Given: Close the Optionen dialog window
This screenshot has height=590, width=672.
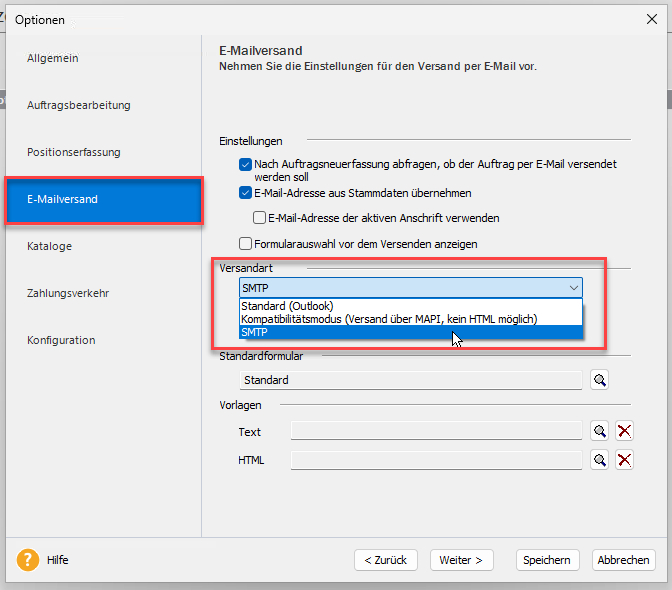Looking at the screenshot, I should coord(652,19).
